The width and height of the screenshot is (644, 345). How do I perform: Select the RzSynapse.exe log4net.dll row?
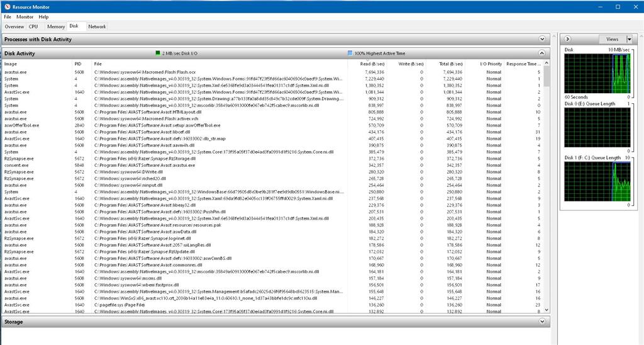point(272,238)
